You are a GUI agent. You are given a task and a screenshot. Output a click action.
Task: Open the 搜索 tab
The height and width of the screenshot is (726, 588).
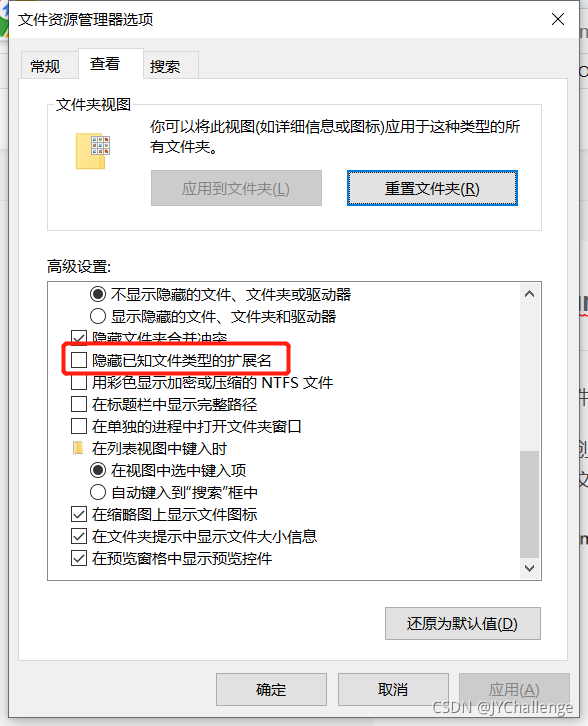(165, 66)
